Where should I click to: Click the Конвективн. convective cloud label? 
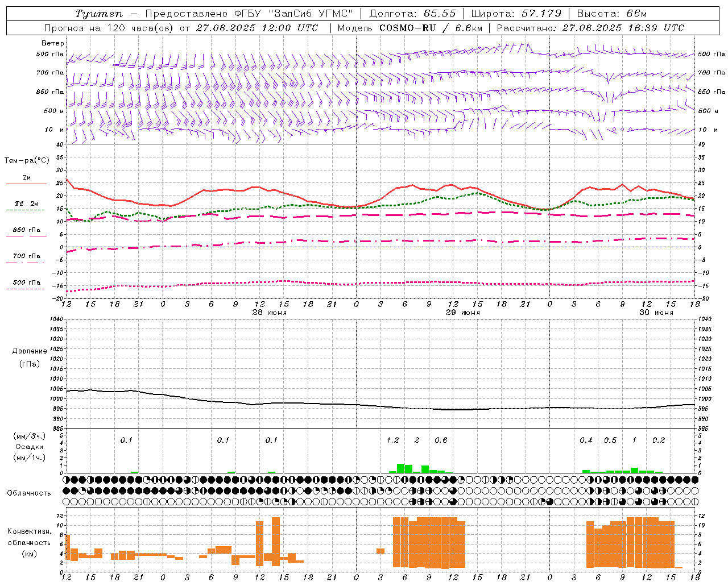click(x=29, y=531)
